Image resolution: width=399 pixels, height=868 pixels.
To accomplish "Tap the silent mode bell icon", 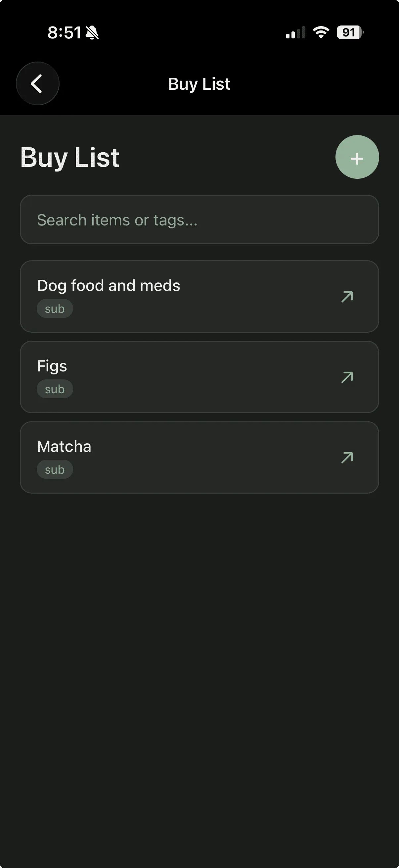I will (92, 33).
